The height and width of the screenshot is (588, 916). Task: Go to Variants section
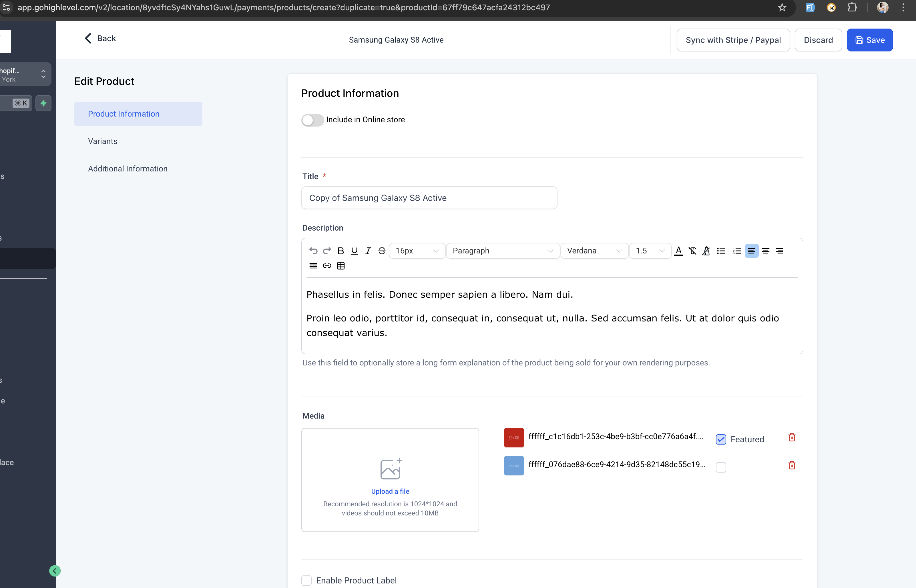coord(103,141)
